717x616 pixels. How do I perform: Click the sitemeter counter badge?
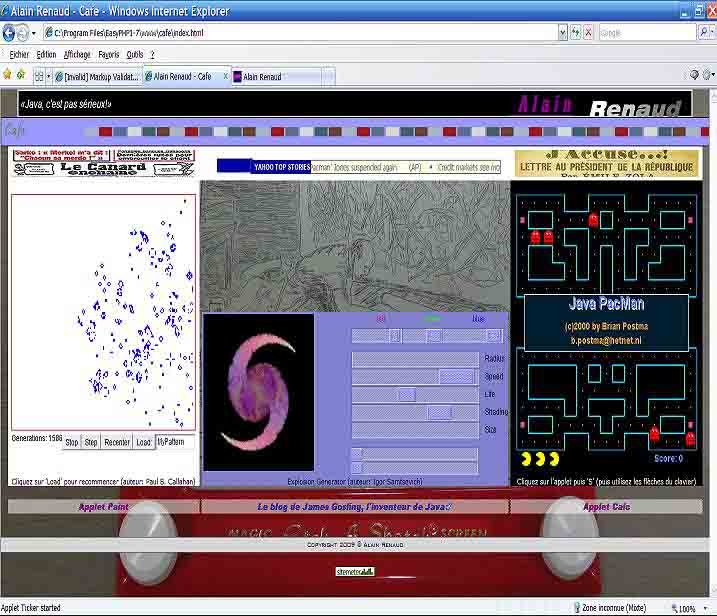tap(355, 572)
